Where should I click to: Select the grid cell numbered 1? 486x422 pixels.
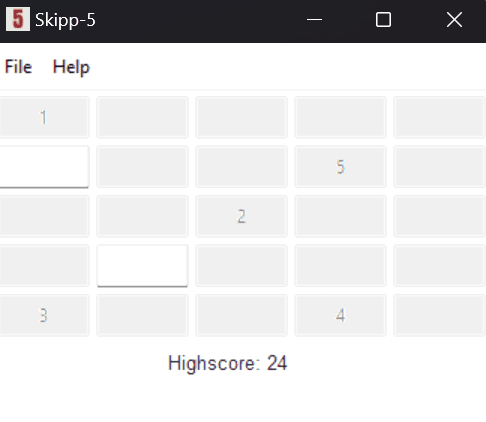(44, 117)
